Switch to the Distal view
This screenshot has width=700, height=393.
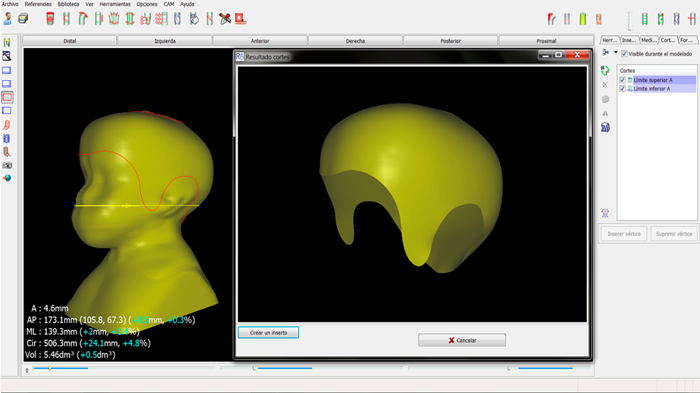70,41
